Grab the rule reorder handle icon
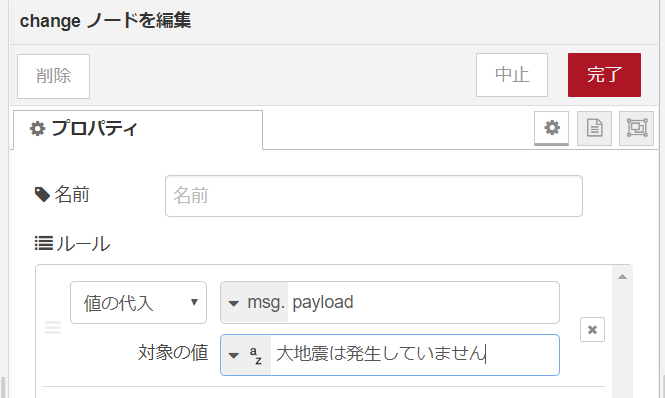Screen dimensions: 665x398 point(53,328)
